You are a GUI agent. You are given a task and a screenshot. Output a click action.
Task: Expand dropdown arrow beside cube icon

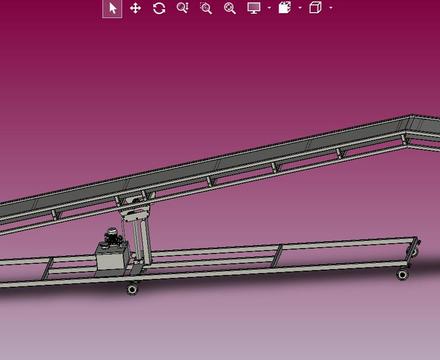[331, 8]
